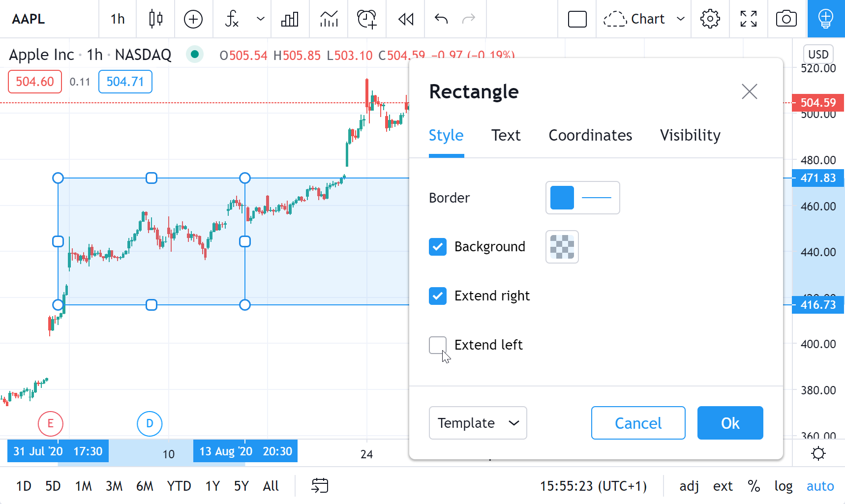Viewport: 845px width, 504px height.
Task: Click the blue publish idea lightbulb button
Action: (x=826, y=19)
